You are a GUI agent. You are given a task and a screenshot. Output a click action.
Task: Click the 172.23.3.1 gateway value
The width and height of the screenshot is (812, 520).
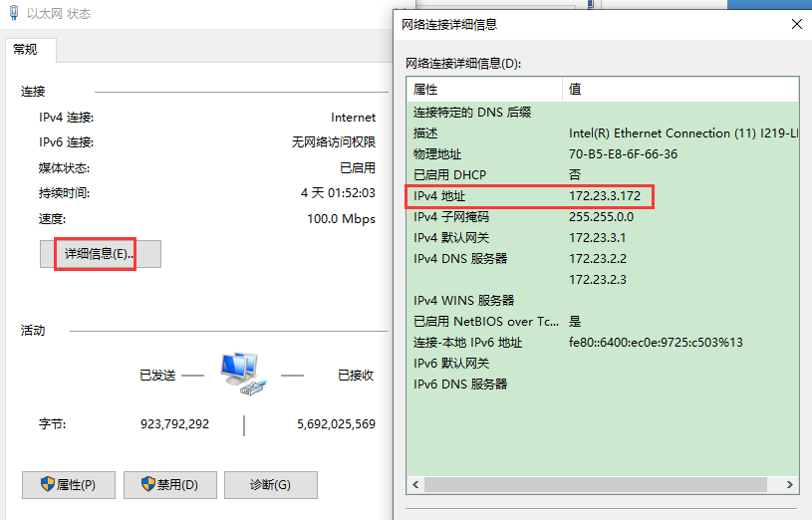597,238
